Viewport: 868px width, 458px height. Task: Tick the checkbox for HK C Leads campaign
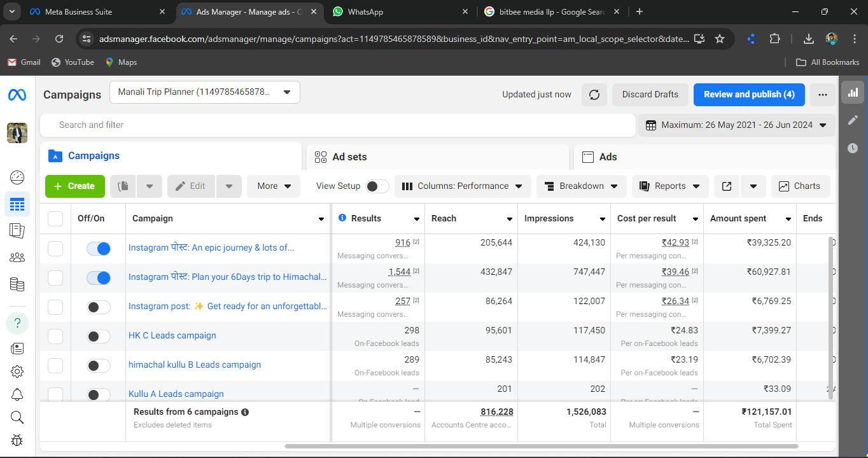click(55, 337)
